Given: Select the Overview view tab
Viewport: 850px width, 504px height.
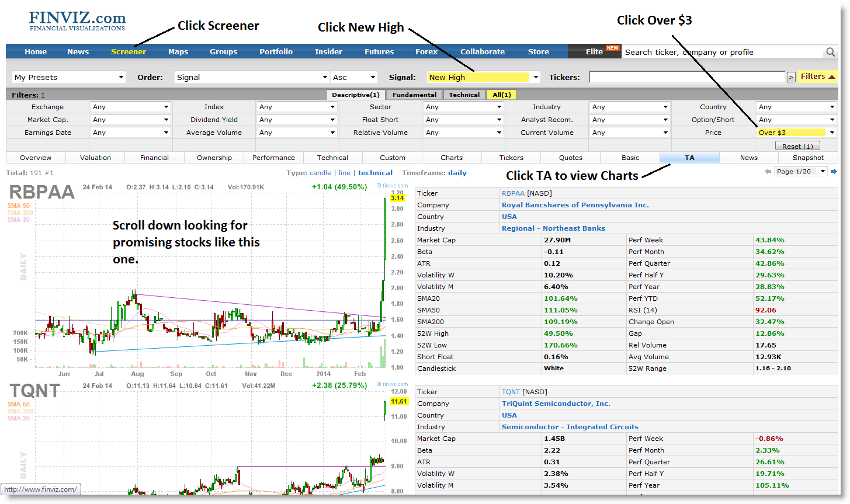Looking at the screenshot, I should tap(36, 158).
